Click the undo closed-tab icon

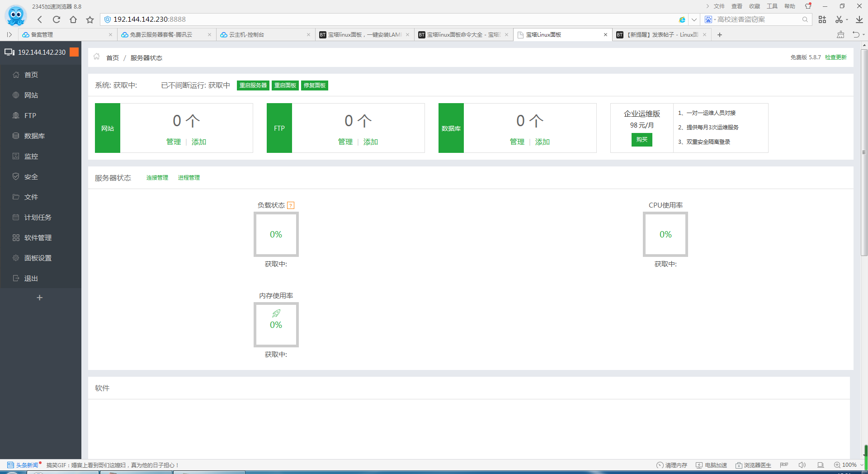click(856, 34)
